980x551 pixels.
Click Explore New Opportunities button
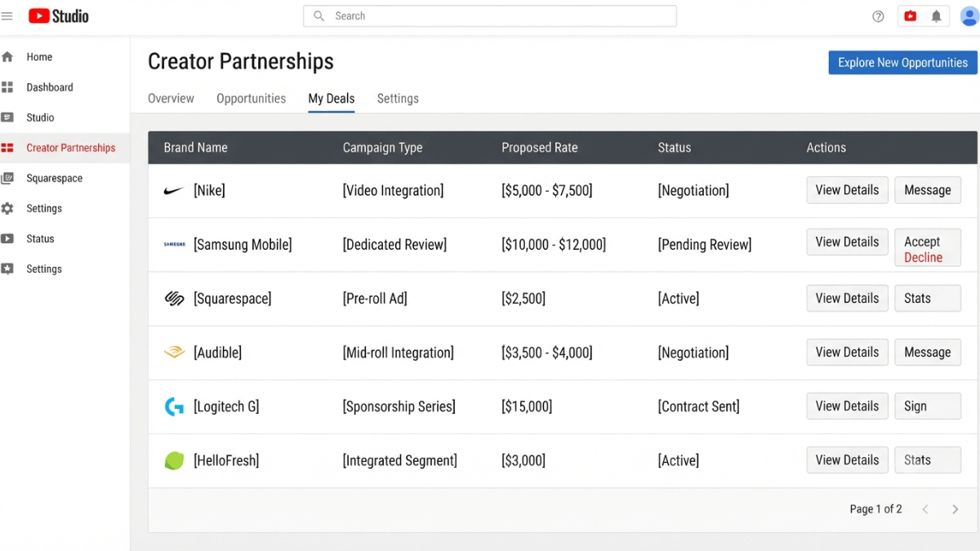pos(902,63)
